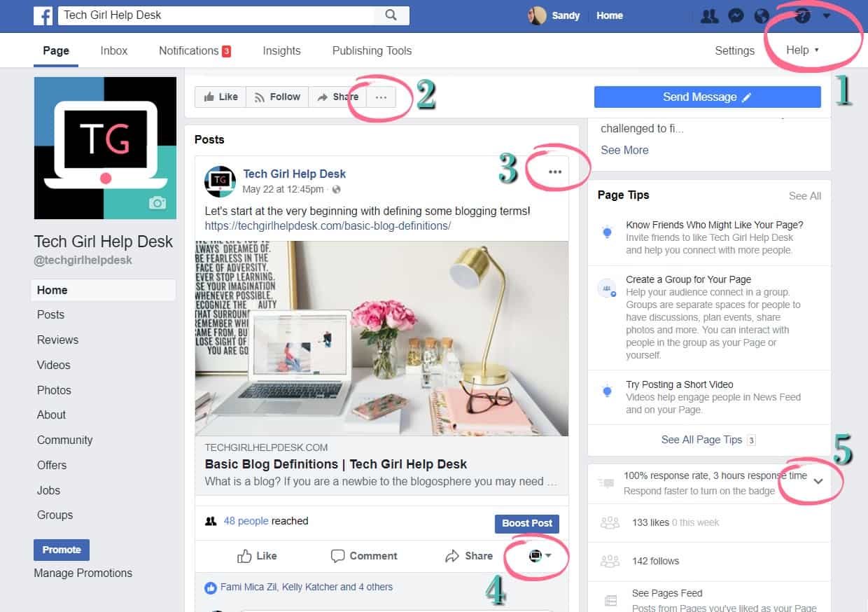Switch to the Page tab
This screenshot has height=612, width=868.
click(56, 50)
